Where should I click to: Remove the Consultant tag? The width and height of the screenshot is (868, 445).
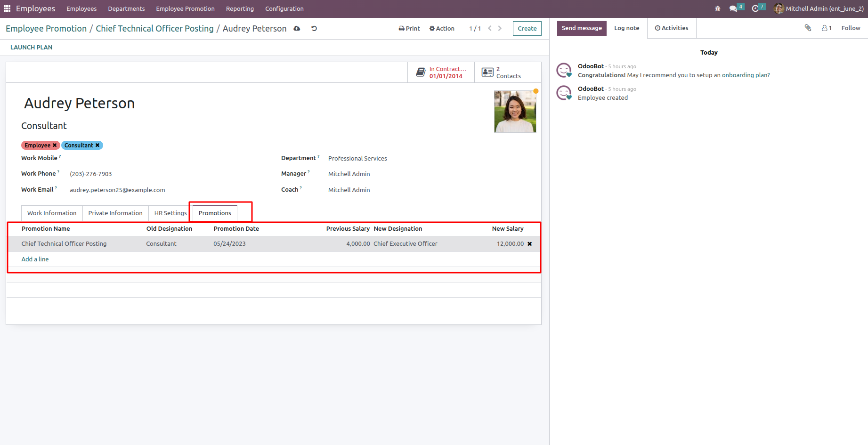(x=97, y=145)
